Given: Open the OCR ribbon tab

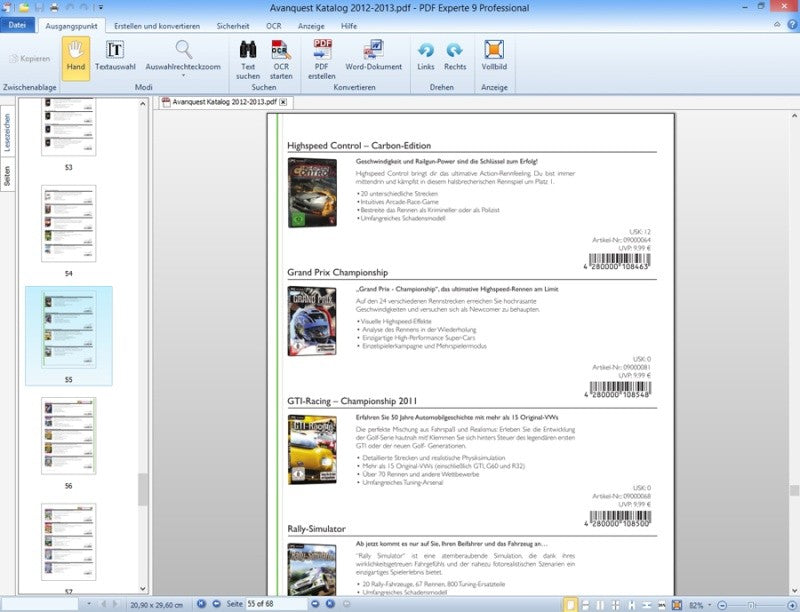Looking at the screenshot, I should point(273,26).
